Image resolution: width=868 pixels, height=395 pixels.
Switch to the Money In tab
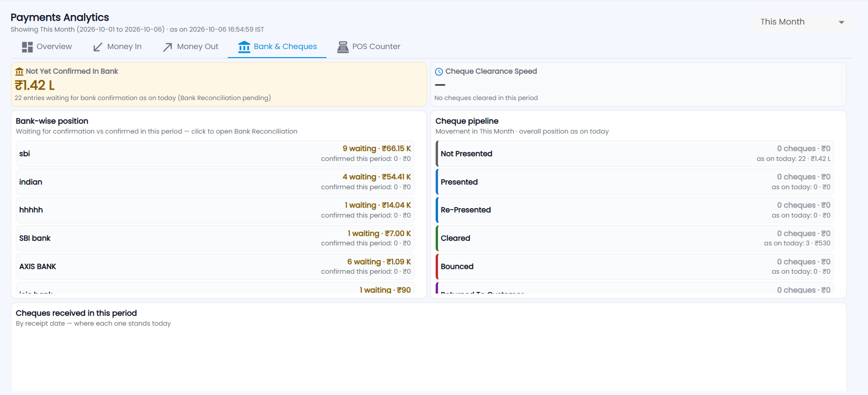(117, 47)
